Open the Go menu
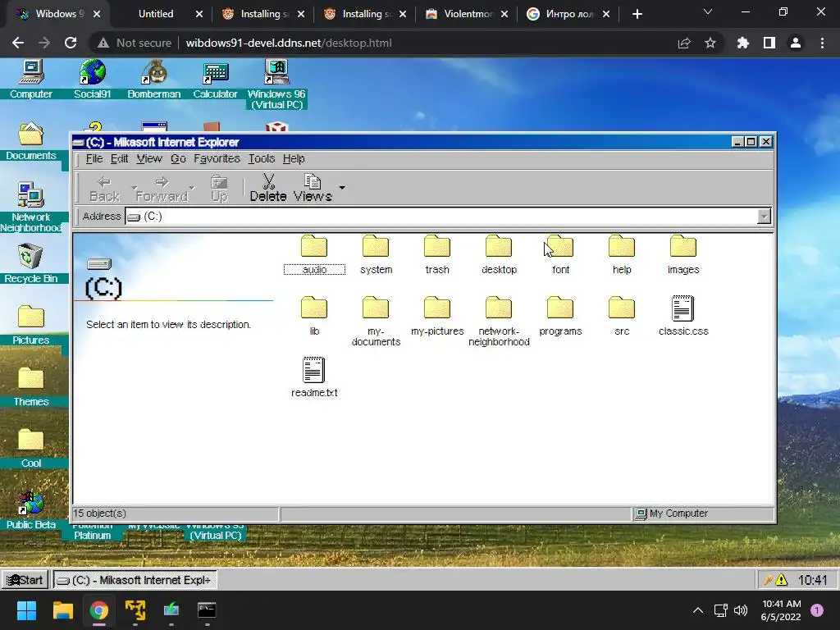This screenshot has width=840, height=630. [x=178, y=158]
